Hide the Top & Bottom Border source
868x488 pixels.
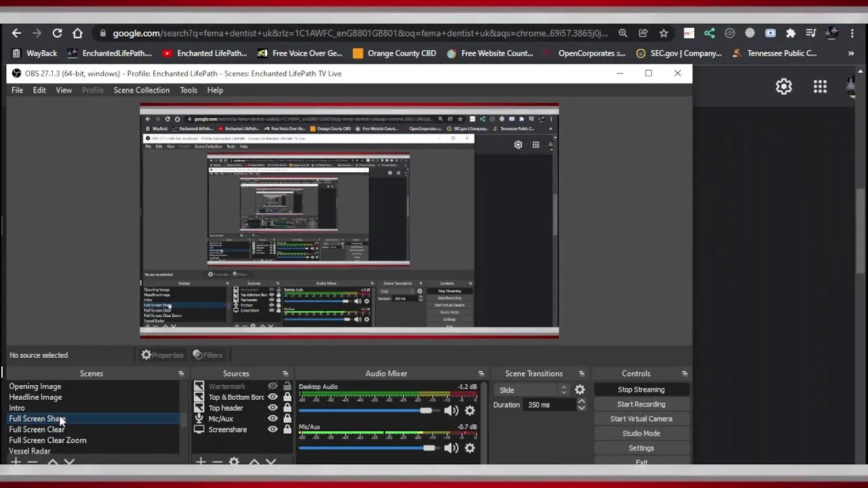(x=273, y=397)
